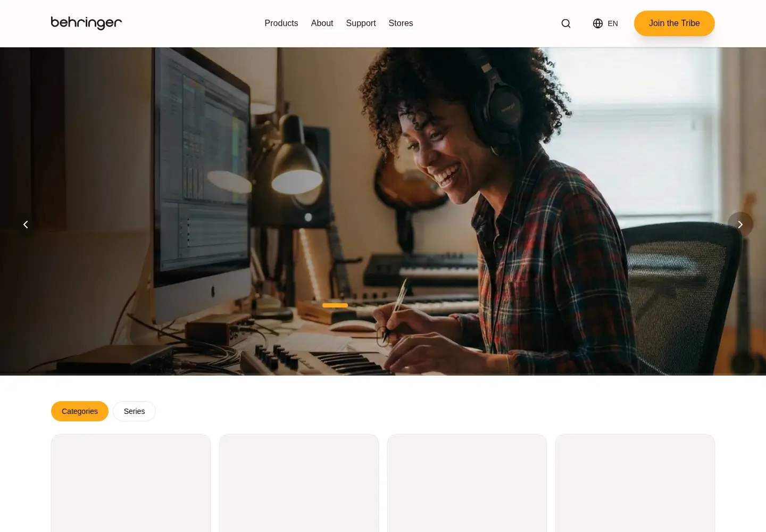Click the globe language icon
766x532 pixels.
pyautogui.click(x=598, y=23)
